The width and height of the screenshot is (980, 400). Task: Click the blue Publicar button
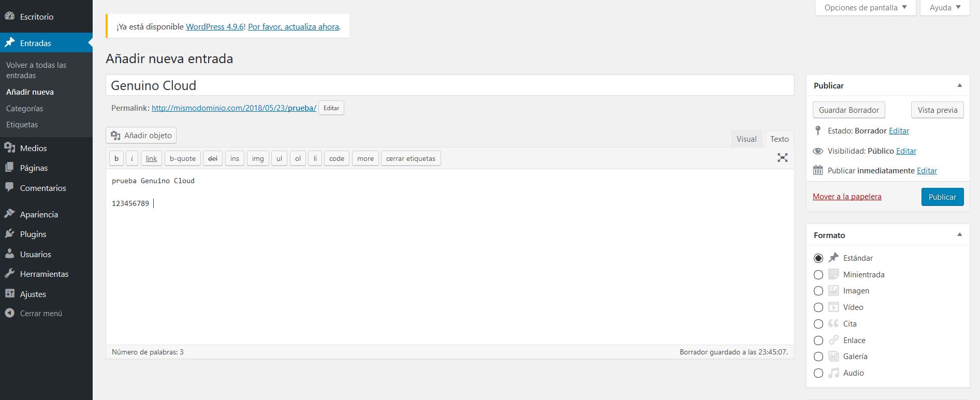pyautogui.click(x=942, y=197)
